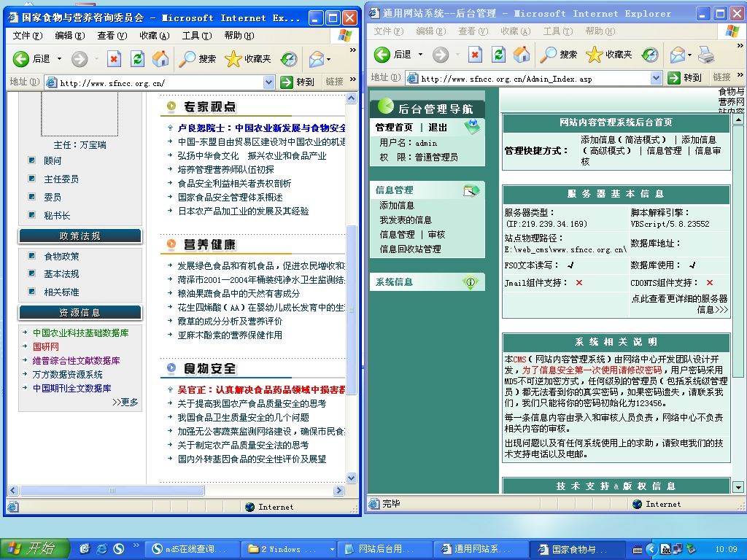
Task: Click >>更多 link under 资源信息
Action: click(125, 402)
